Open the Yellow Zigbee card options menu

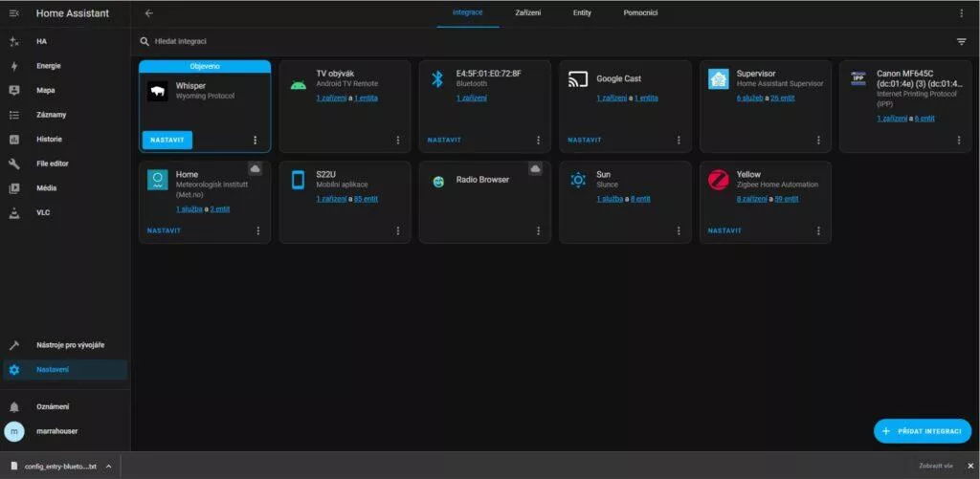(x=819, y=230)
